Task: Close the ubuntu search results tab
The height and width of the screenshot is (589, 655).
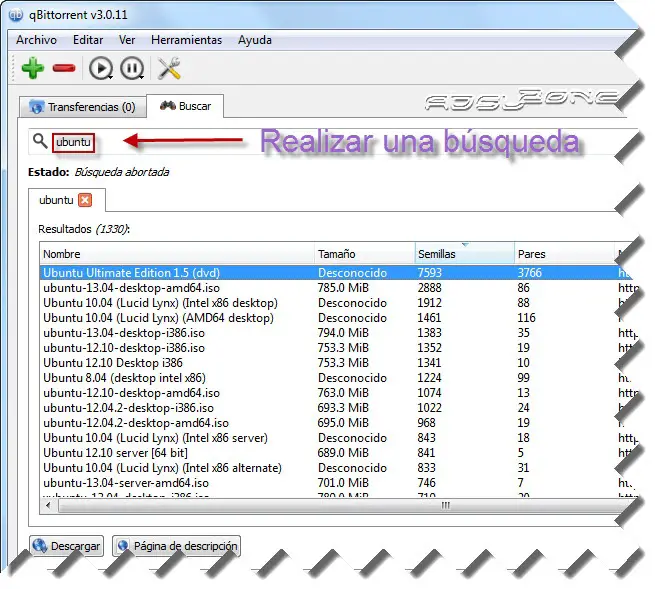Action: click(x=85, y=200)
